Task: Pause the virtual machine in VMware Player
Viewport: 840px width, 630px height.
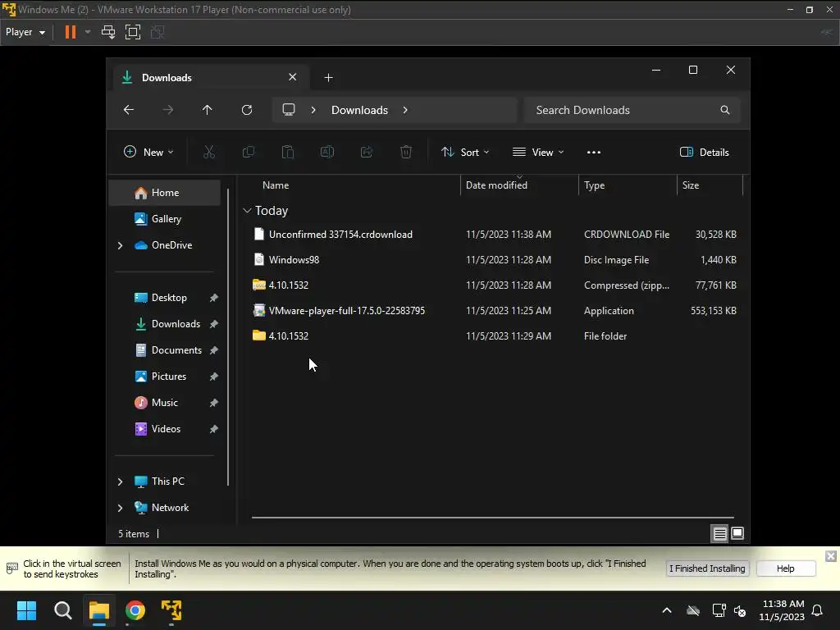Action: tap(71, 32)
